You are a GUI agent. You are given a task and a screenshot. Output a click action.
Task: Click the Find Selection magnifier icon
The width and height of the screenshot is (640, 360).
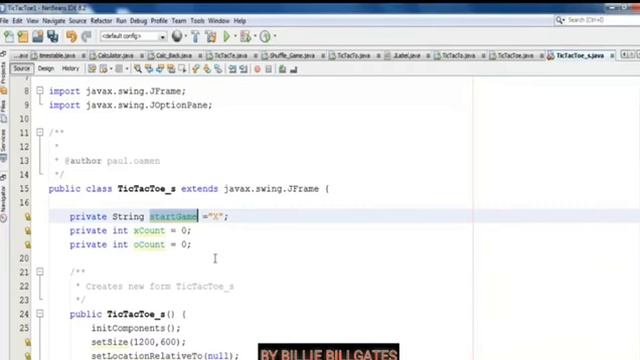(x=138, y=69)
